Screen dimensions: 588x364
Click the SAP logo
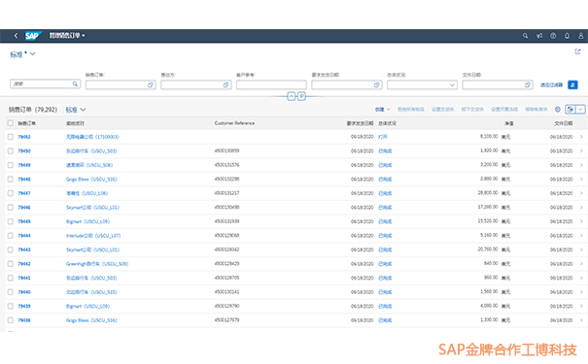(33, 36)
